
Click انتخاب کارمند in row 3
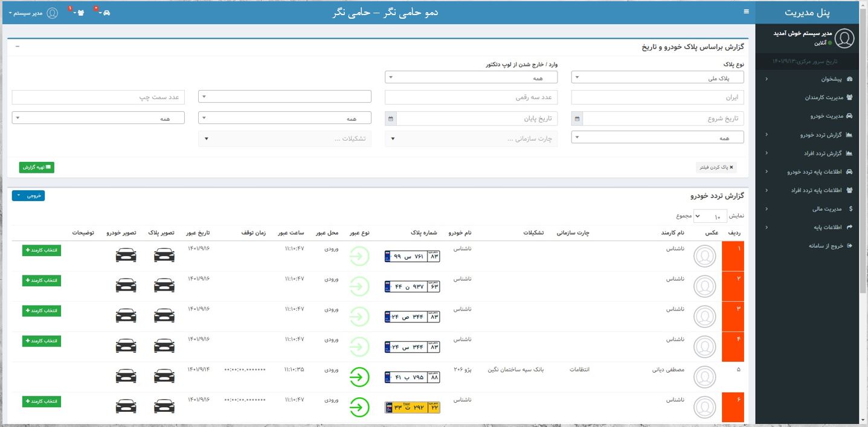[x=42, y=310]
